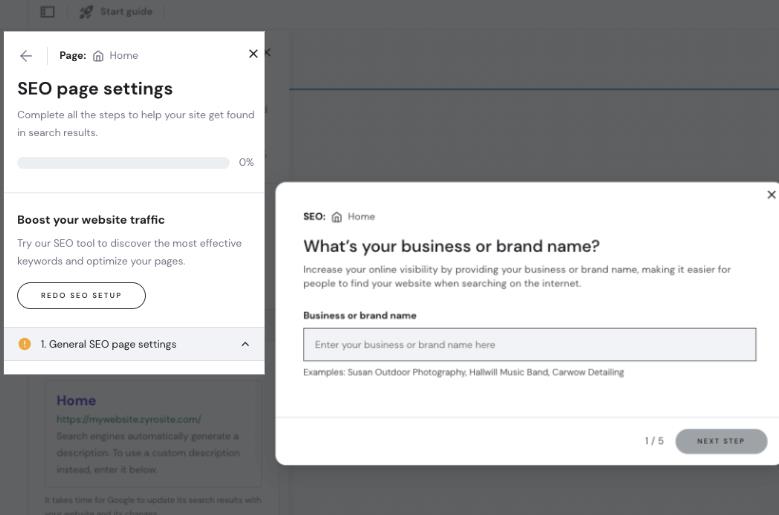Open the Start guide label
779x515 pixels.
tap(126, 12)
